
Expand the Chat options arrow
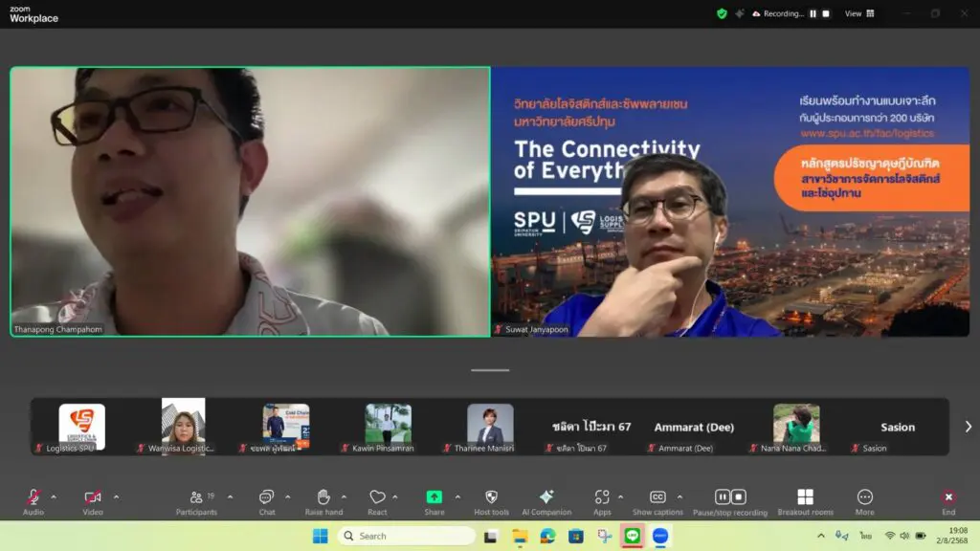tap(287, 496)
